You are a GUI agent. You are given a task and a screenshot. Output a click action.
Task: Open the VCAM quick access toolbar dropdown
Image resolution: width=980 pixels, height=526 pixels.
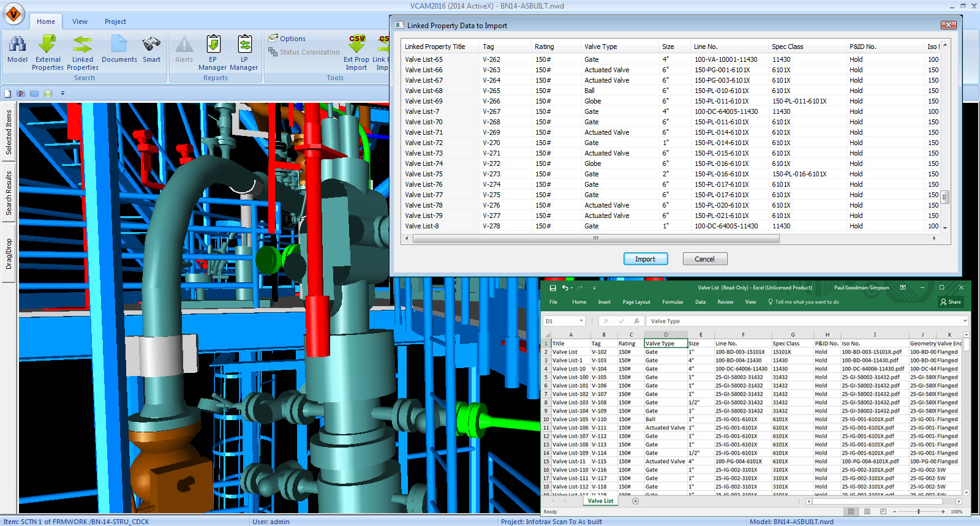62,94
